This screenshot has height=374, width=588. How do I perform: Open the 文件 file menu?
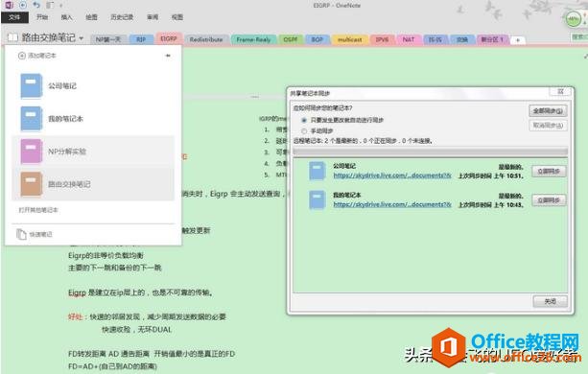[14, 17]
